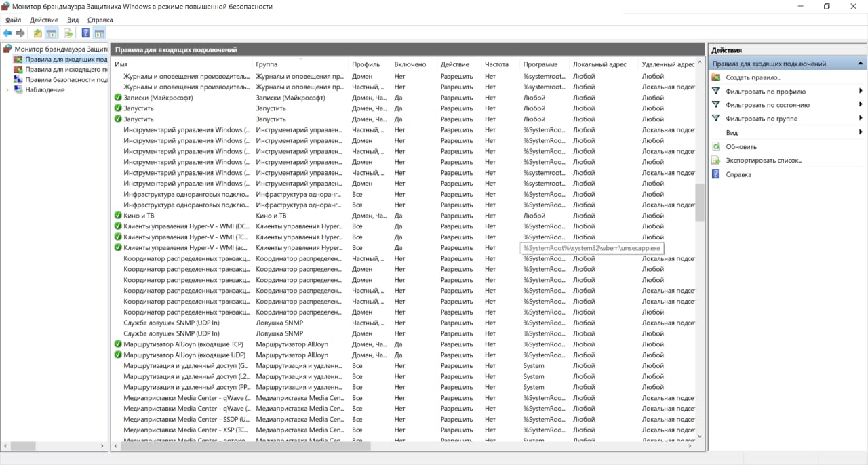Viewport: 868px width, 465px height.
Task: Click the rules list horizontal scrollbar thumb
Action: [246, 446]
